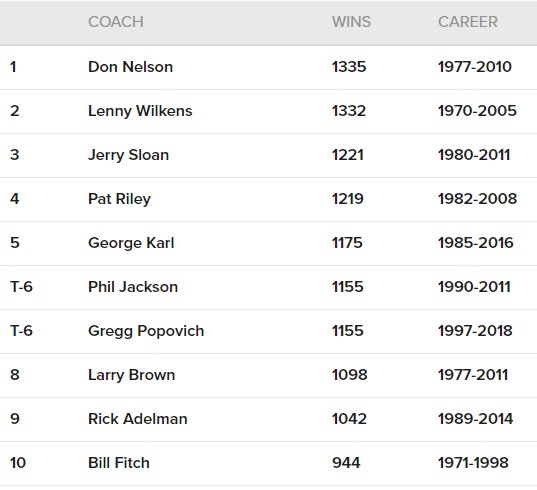Viewport: 537px width, 490px height.
Task: Open Pat Riley's entry
Action: pyautogui.click(x=119, y=199)
